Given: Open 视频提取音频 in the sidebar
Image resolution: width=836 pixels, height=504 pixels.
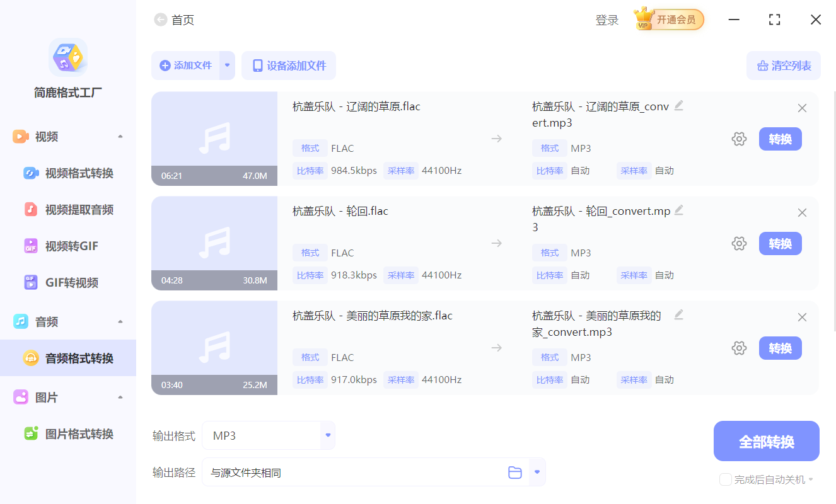Looking at the screenshot, I should coord(68,210).
